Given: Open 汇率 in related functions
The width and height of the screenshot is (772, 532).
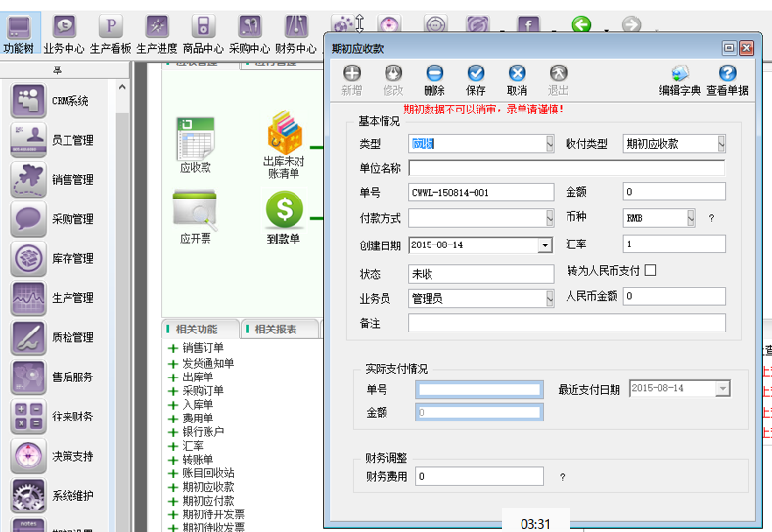Looking at the screenshot, I should (x=193, y=446).
